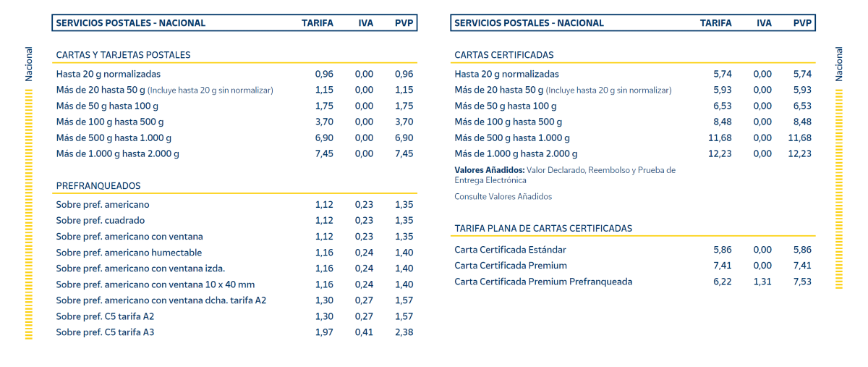
Task: Select the Prefranqueados section heading
Action: coord(98,186)
